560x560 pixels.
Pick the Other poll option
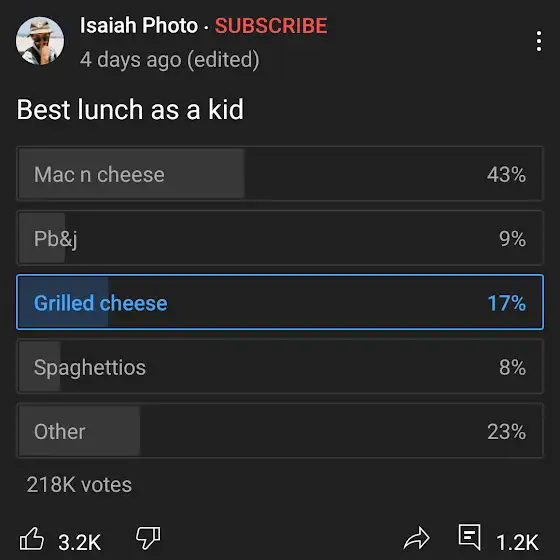(x=280, y=431)
